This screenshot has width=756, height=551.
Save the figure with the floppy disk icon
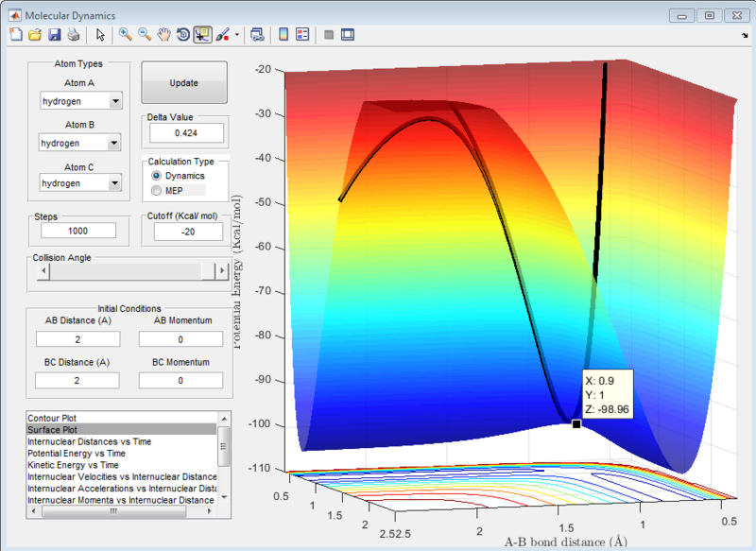click(x=54, y=35)
